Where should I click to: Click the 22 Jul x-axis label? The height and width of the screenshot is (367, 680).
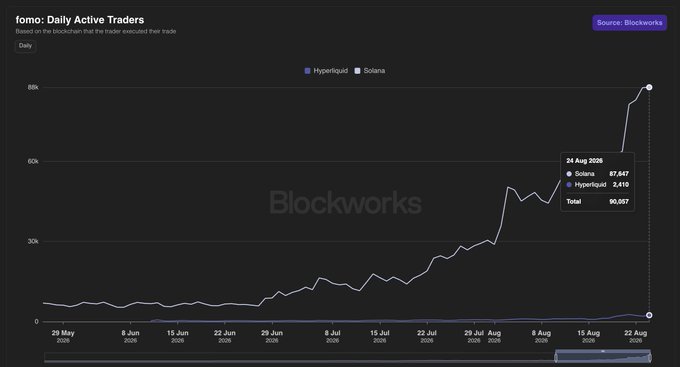tap(427, 336)
